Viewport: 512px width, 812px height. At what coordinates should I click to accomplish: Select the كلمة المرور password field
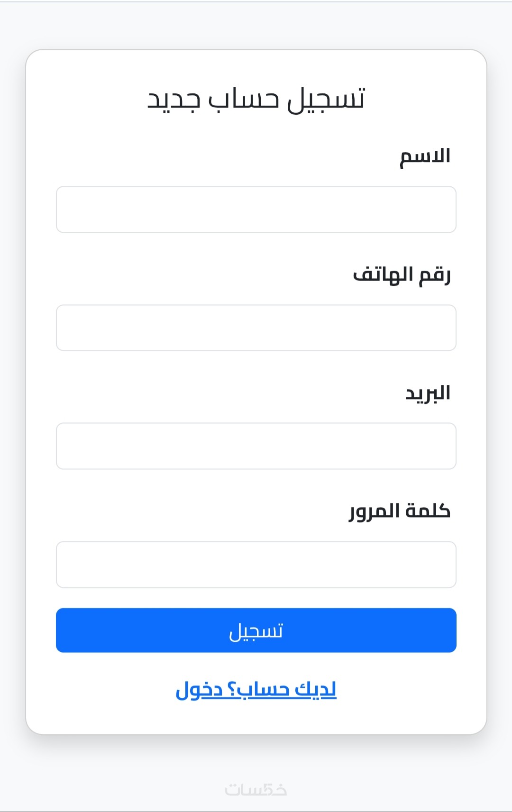(256, 565)
